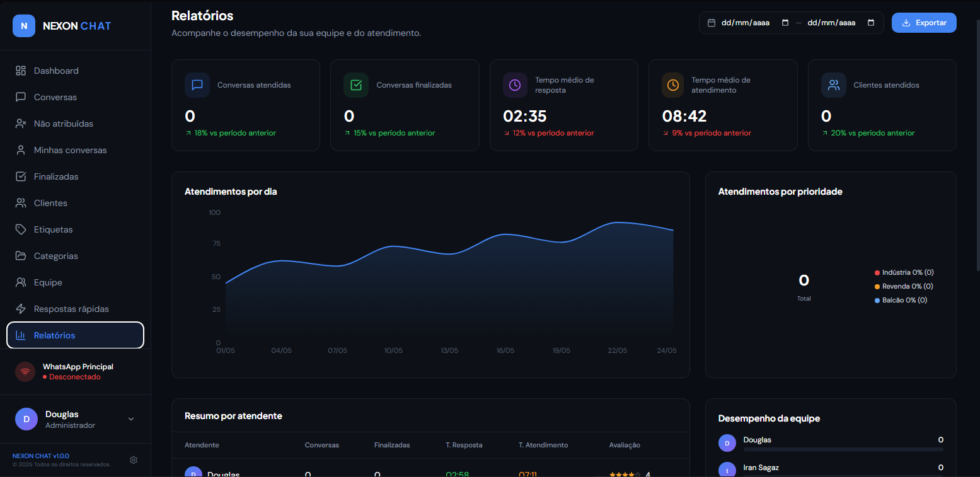Click the Finalizadas checkbox icon
Screen dimensions: 980x477
point(21,176)
